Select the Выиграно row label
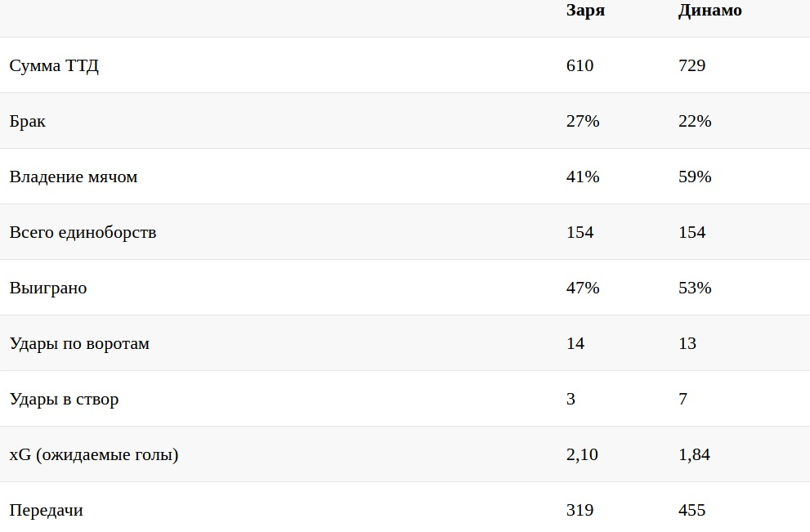This screenshot has width=810, height=532. pyautogui.click(x=48, y=288)
